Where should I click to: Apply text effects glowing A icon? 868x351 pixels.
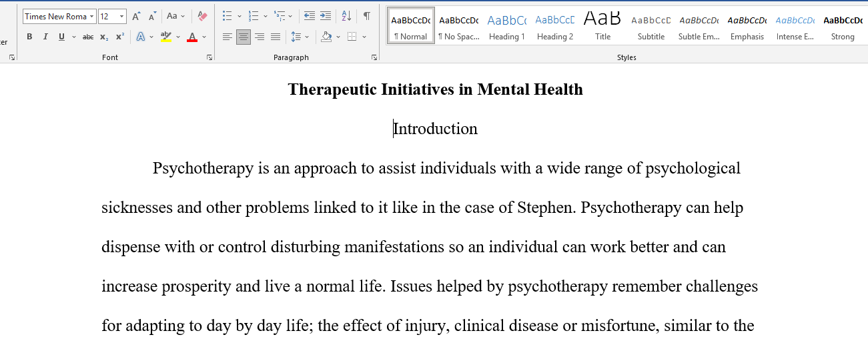pyautogui.click(x=140, y=37)
